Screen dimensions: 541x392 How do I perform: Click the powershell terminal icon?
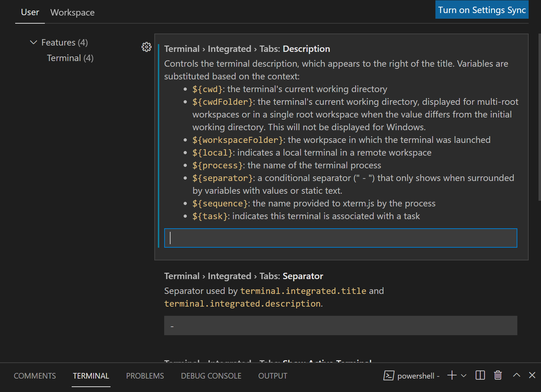[389, 376]
